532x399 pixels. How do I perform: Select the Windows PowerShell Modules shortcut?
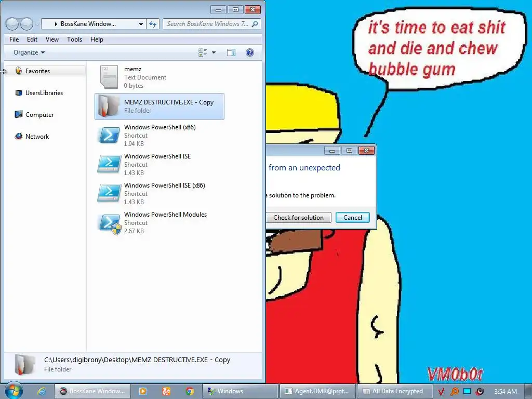coord(159,223)
